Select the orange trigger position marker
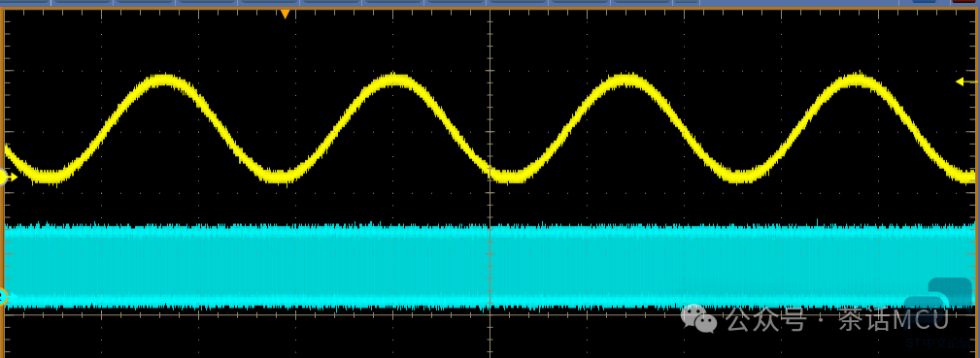This screenshot has width=980, height=358. coord(285,14)
